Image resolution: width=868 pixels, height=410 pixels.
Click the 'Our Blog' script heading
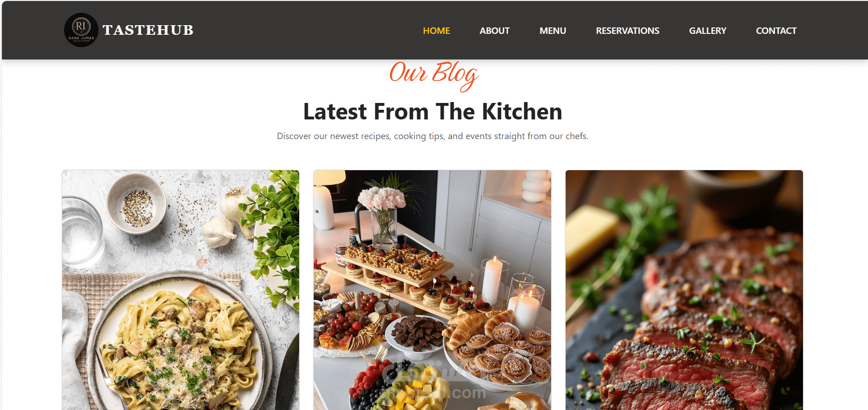coord(433,75)
